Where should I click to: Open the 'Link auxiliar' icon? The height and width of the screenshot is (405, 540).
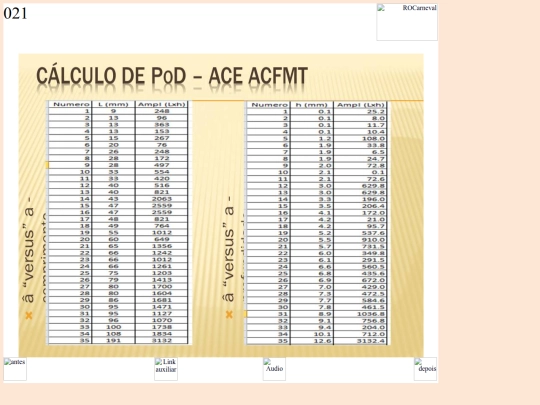166,369
